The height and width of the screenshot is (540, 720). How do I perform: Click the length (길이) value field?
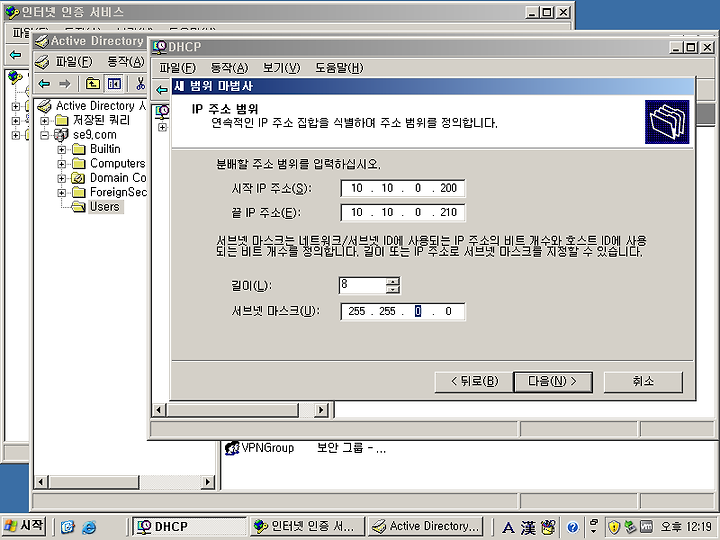point(362,285)
